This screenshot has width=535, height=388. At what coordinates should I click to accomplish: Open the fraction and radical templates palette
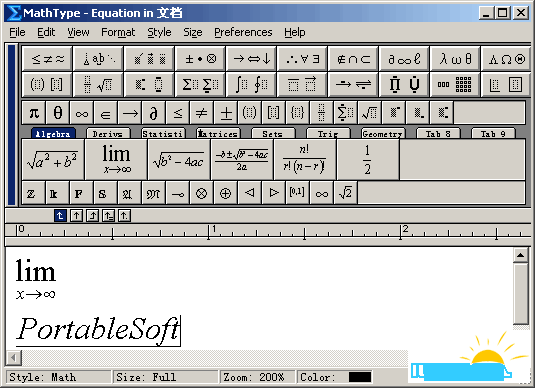click(x=98, y=84)
